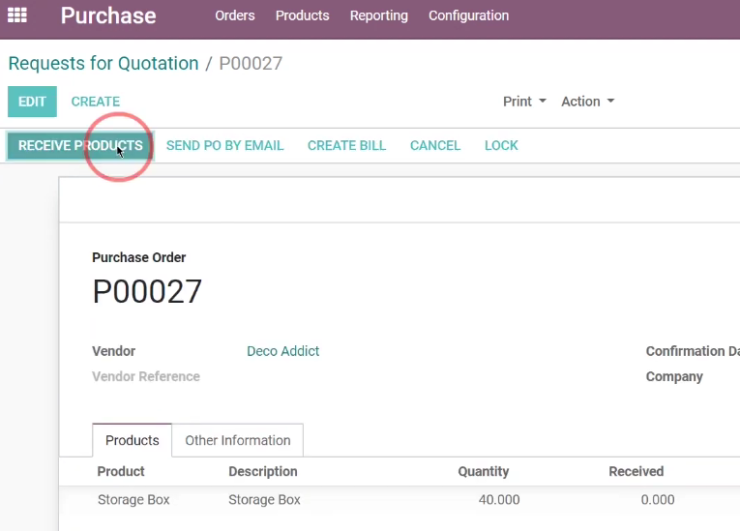Open the Deco Addict vendor link
Screen dimensions: 740x531
(283, 351)
